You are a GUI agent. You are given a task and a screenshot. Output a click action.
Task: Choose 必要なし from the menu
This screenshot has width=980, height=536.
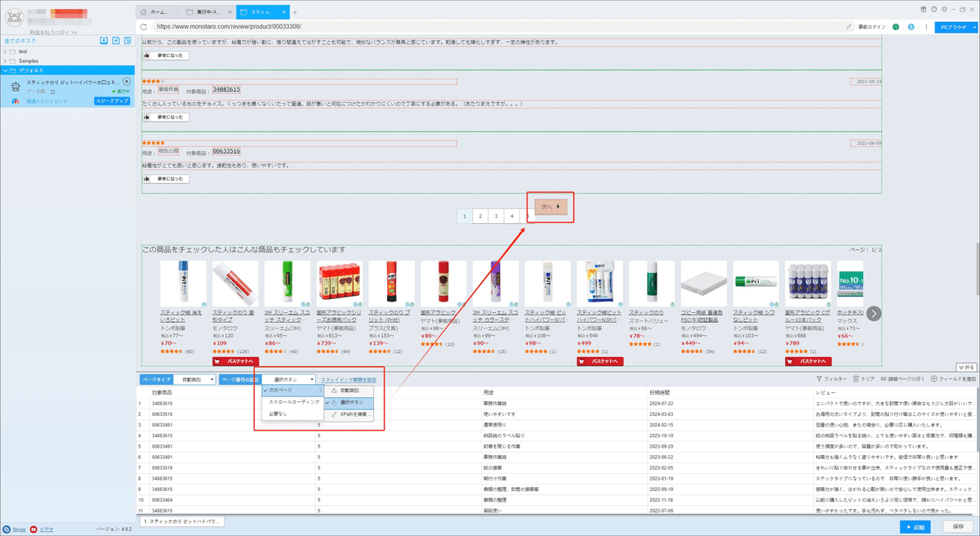292,414
